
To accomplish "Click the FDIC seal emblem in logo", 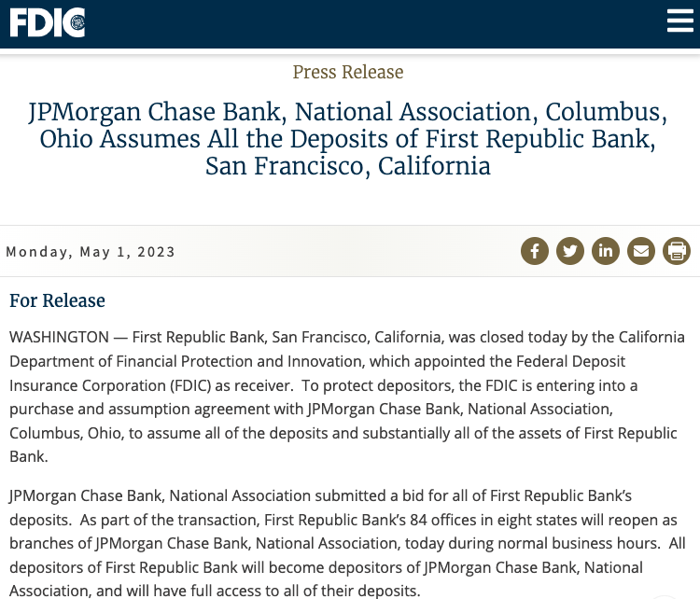I will coord(77,21).
